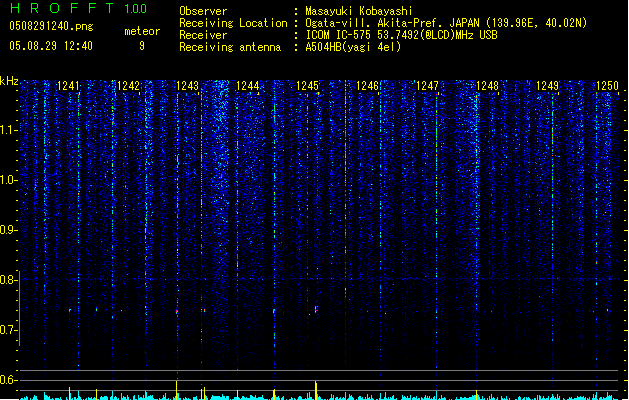Click the meteor echo just before 1243
This screenshot has height=400, width=629.
click(177, 311)
